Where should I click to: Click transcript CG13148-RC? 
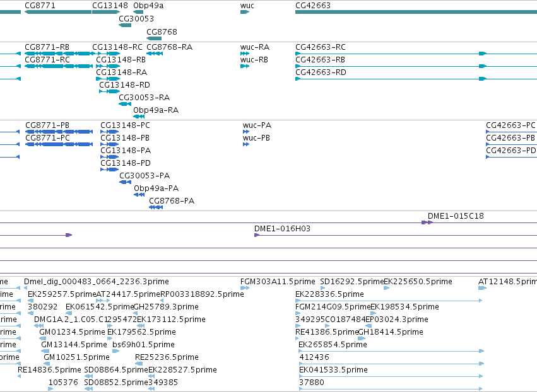[x=117, y=47]
